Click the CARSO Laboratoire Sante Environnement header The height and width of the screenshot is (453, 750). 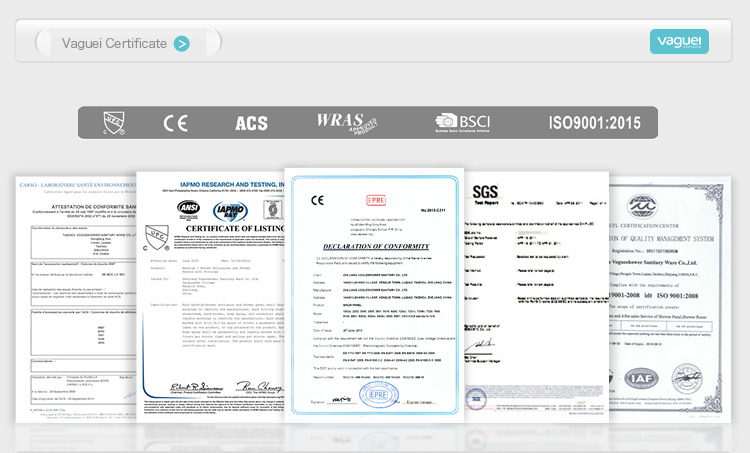[78, 185]
